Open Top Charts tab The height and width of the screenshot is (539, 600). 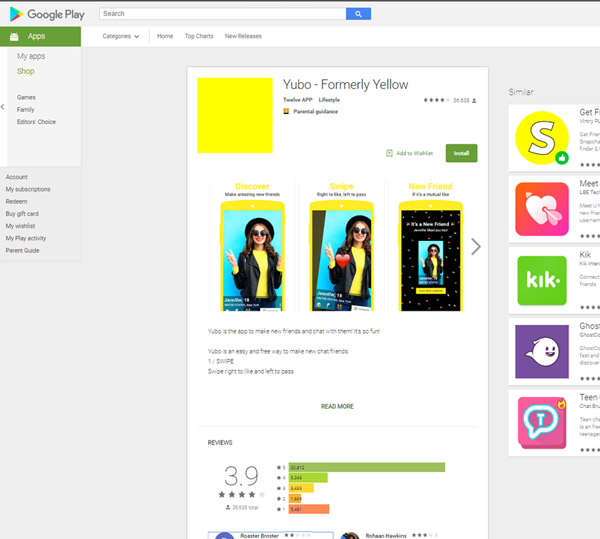(x=199, y=36)
